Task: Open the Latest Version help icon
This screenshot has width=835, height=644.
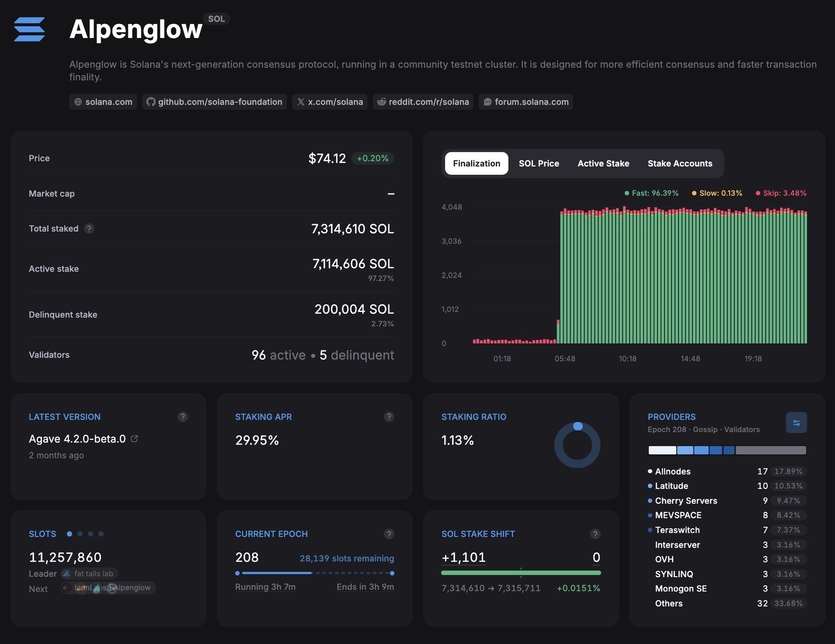Action: pos(183,416)
